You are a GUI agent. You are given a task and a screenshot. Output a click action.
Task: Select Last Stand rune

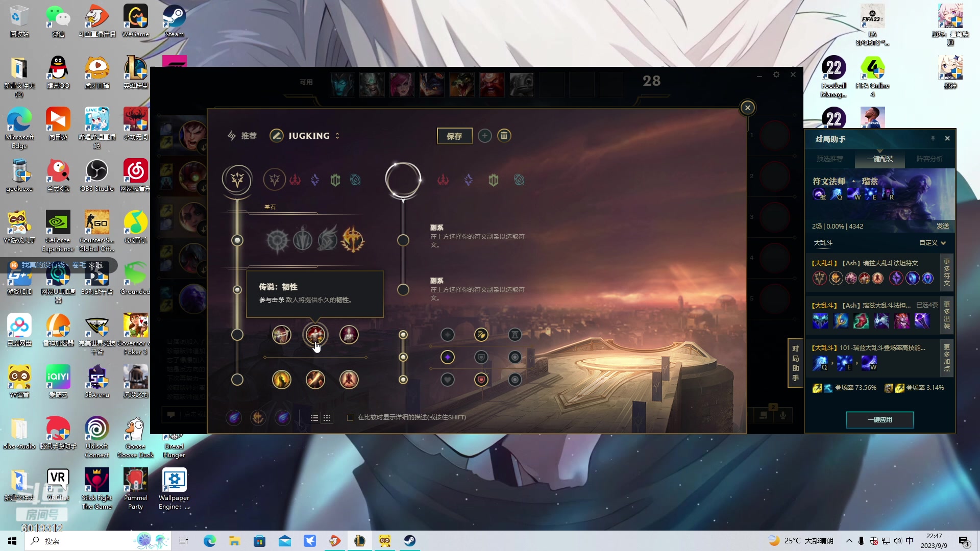point(349,380)
